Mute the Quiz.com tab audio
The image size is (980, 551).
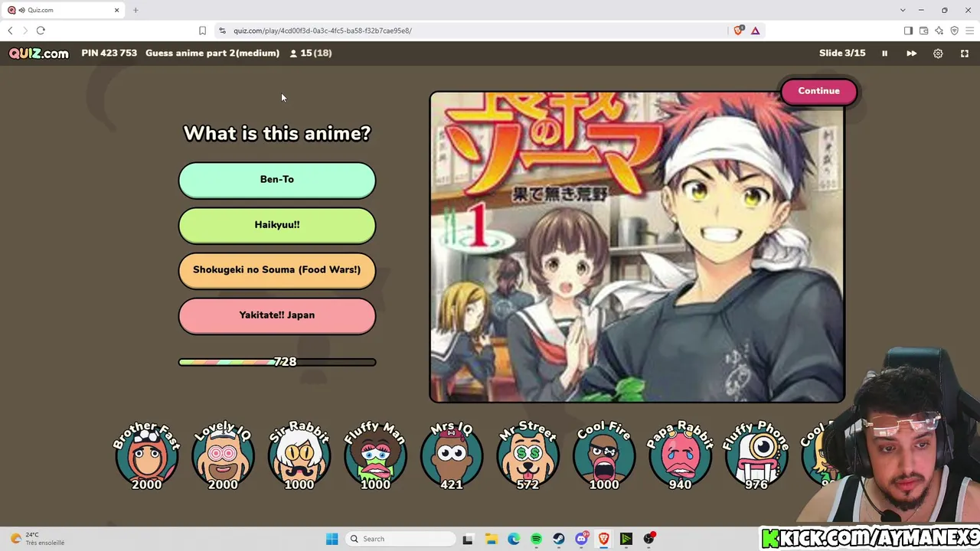(21, 10)
